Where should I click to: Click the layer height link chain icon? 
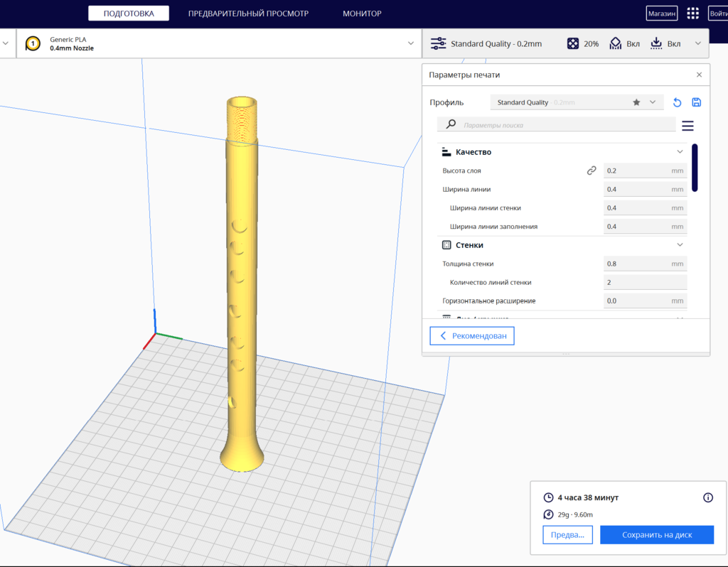(591, 171)
